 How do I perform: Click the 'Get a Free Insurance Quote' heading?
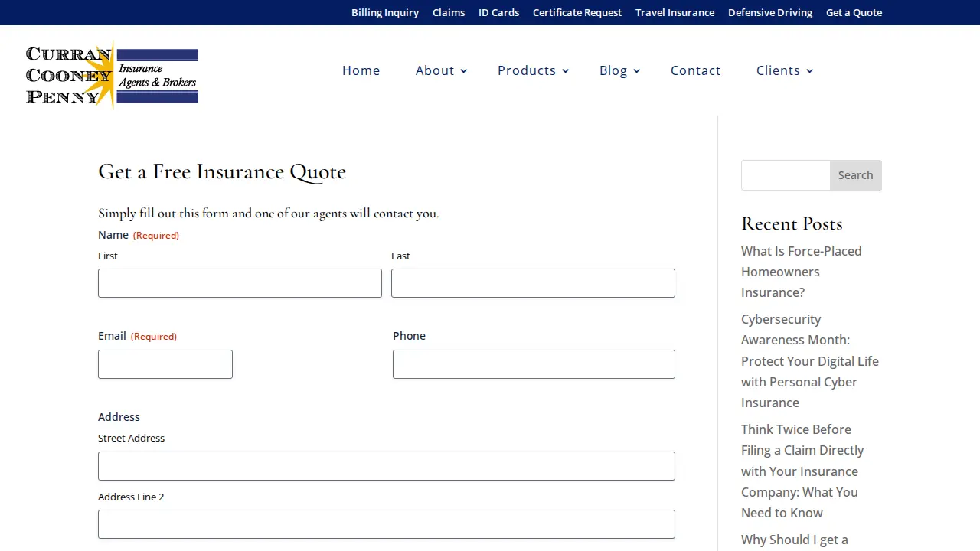(x=222, y=171)
